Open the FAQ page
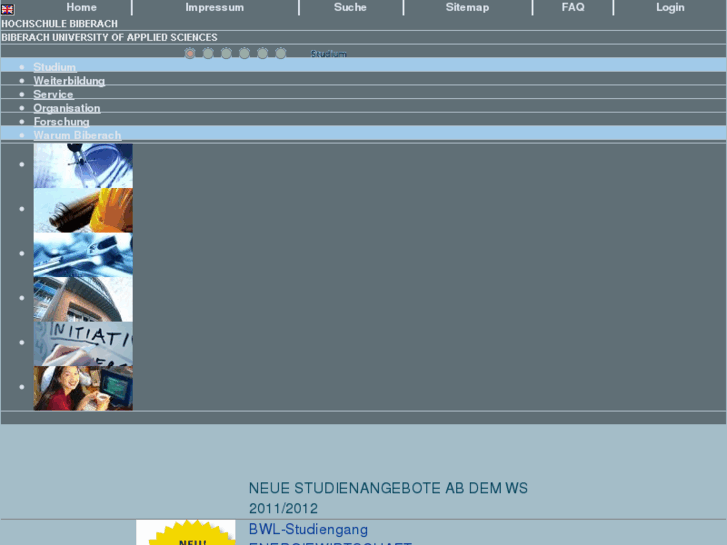 coord(573,7)
